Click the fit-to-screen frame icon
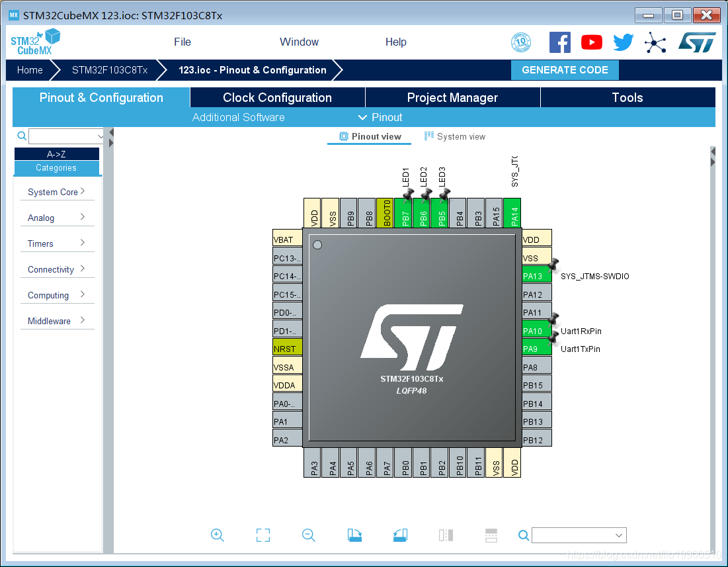The height and width of the screenshot is (567, 728). [263, 535]
